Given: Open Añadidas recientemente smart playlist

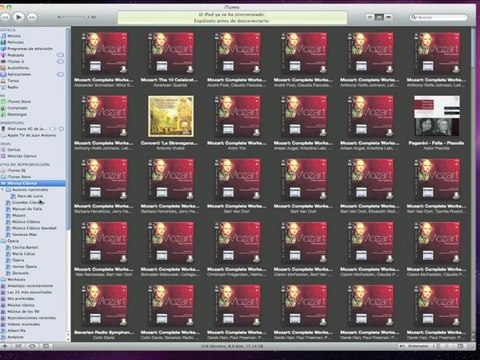Looking at the screenshot, I should tap(30, 286).
